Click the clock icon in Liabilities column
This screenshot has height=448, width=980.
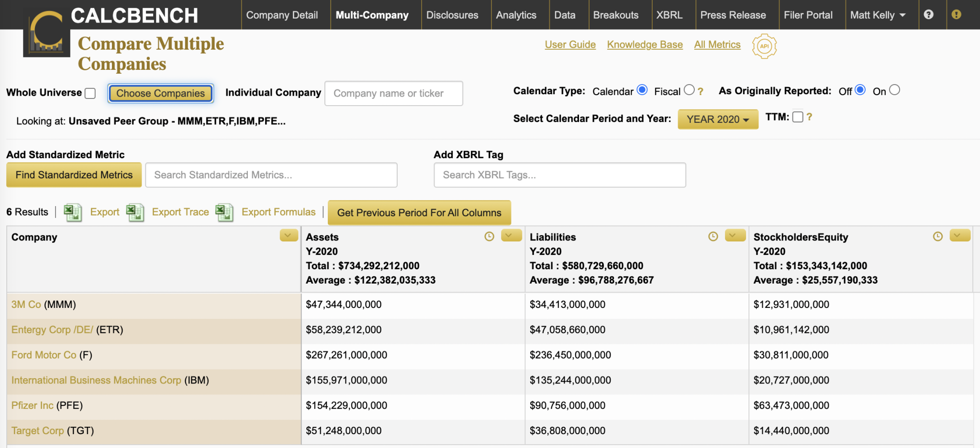coord(713,236)
